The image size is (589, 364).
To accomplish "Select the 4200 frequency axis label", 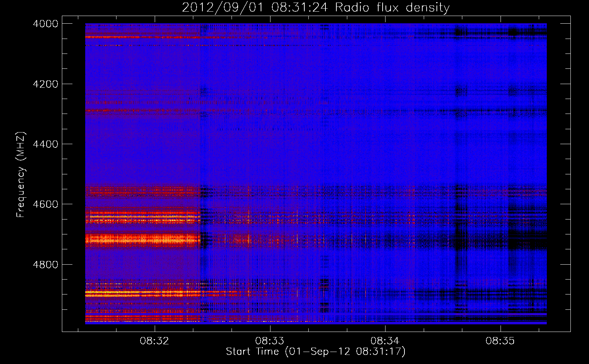I will [46, 84].
